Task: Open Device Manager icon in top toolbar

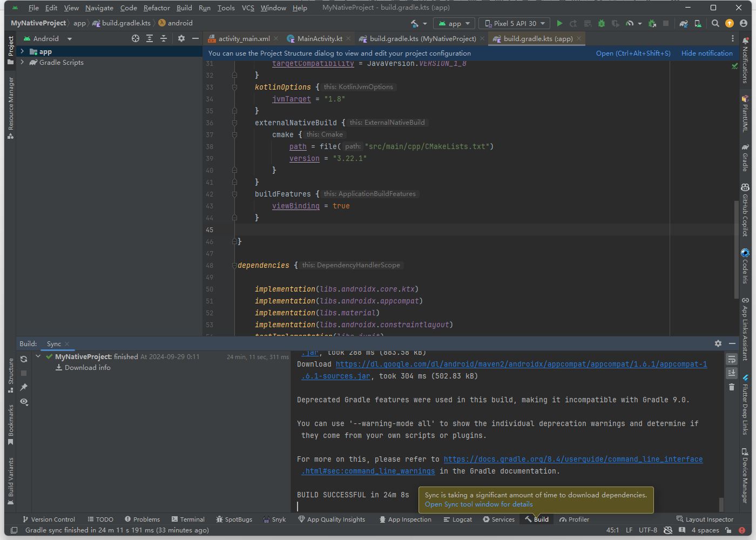Action: coord(698,23)
